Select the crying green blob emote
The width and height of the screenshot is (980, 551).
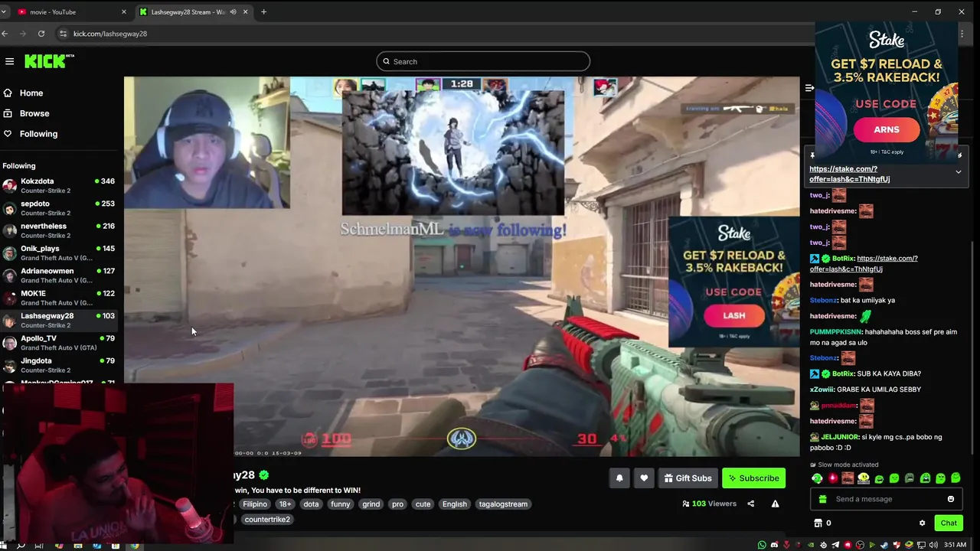(926, 478)
